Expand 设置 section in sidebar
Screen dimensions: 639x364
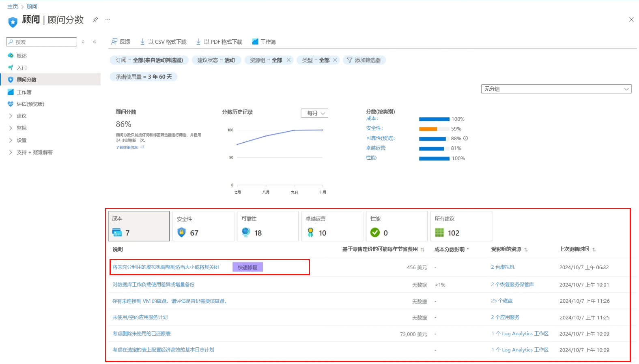[x=22, y=140]
